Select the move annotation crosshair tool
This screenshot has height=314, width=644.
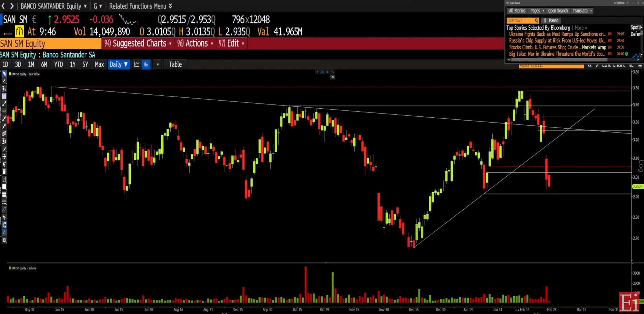(4, 156)
